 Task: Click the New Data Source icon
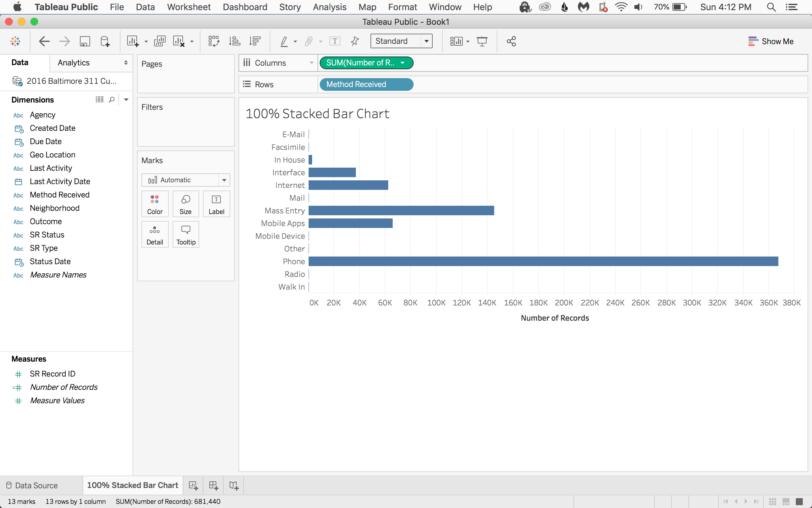point(105,41)
